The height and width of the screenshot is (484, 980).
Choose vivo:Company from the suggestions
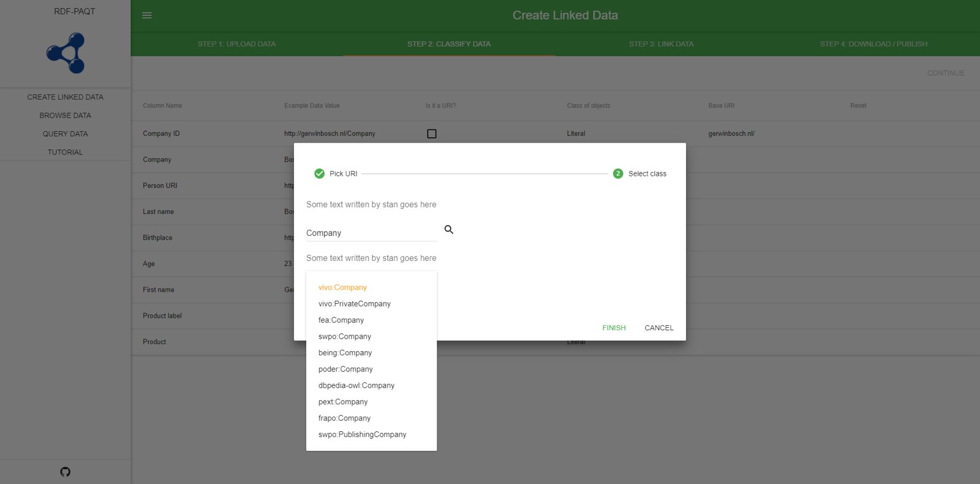pos(342,287)
